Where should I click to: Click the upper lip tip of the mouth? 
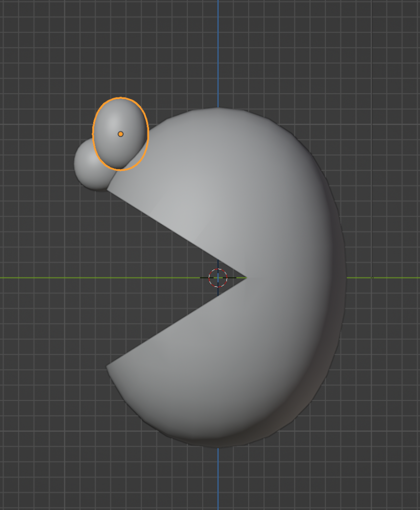(108, 190)
